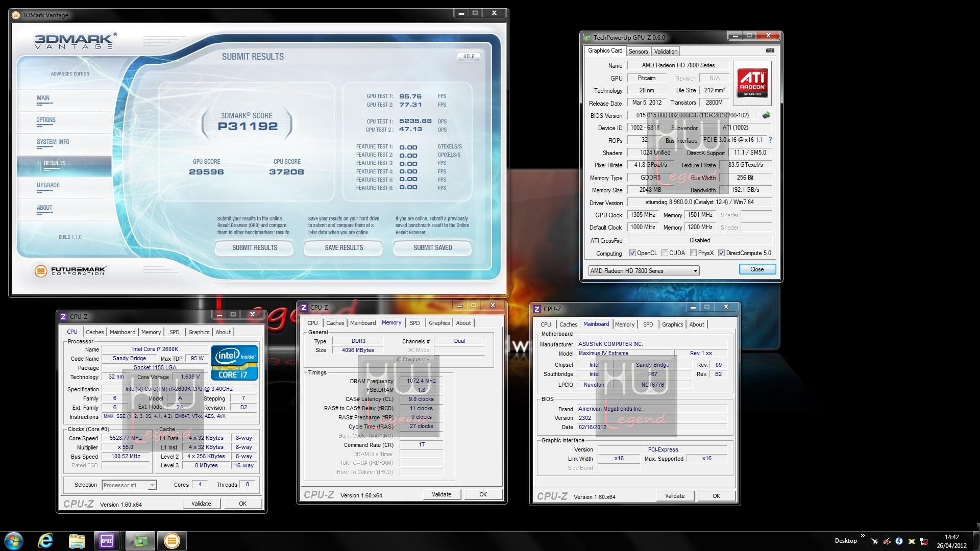Switch to CPU-Z taskbar icon
Screen dimensions: 980x551
(x=107, y=541)
